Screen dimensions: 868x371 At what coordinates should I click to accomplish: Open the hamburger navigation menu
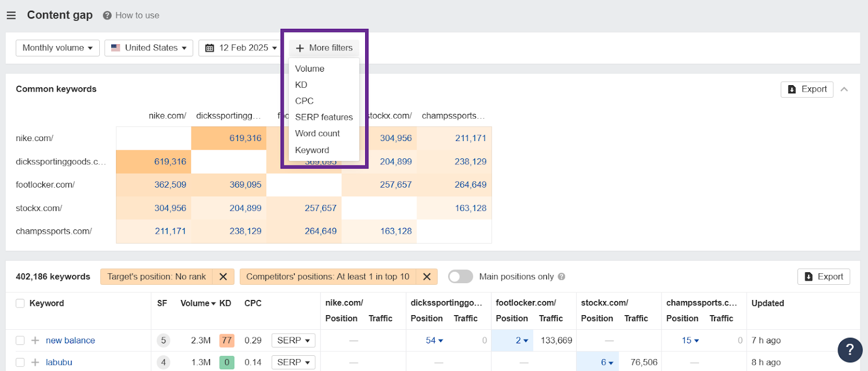pos(11,15)
